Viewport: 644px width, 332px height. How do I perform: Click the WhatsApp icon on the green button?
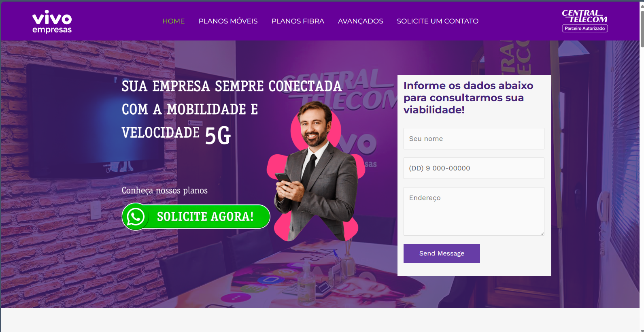coord(136,217)
